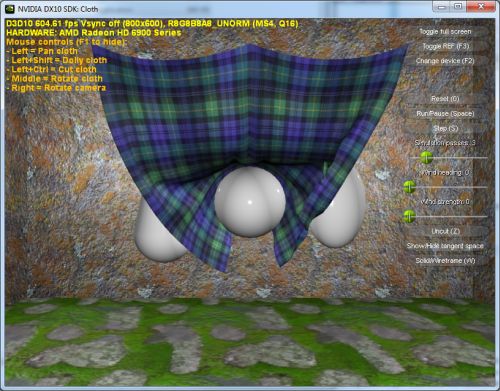Click the Wind strength slider handle

pos(409,216)
